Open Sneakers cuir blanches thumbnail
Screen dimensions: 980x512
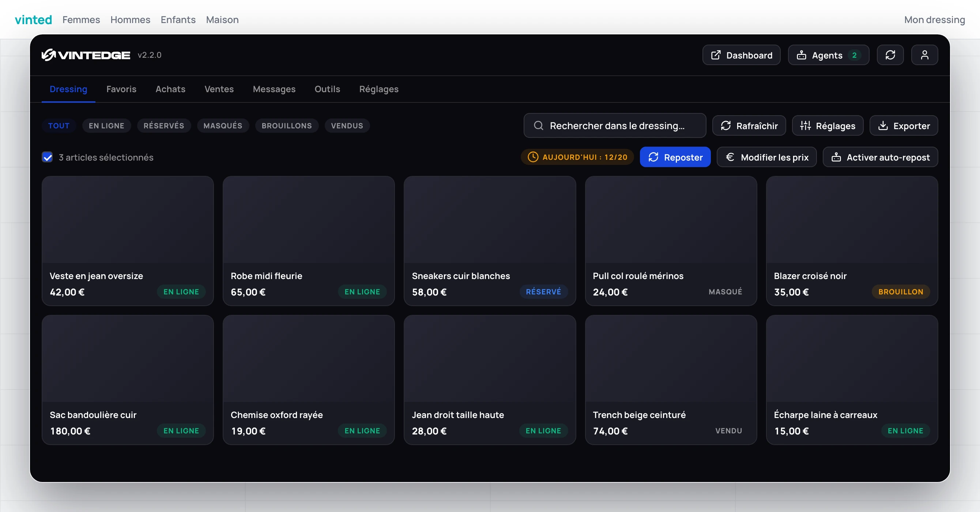pos(490,219)
